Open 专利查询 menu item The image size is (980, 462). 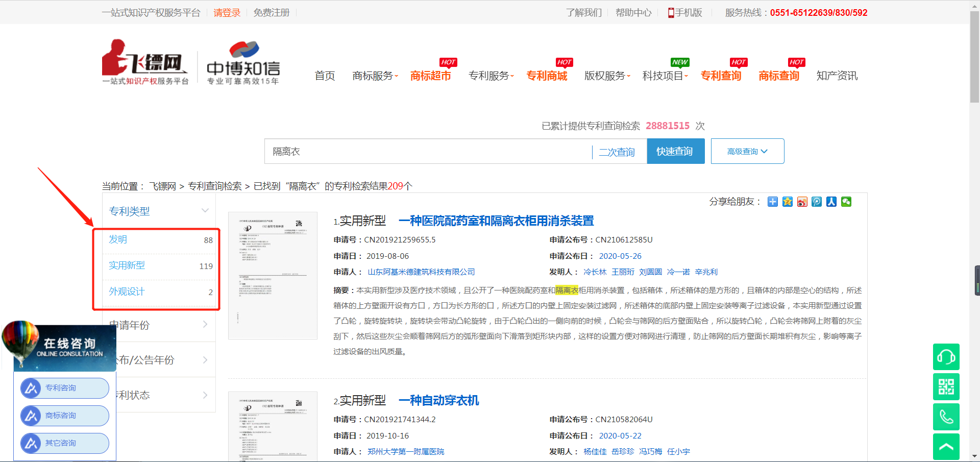point(721,76)
